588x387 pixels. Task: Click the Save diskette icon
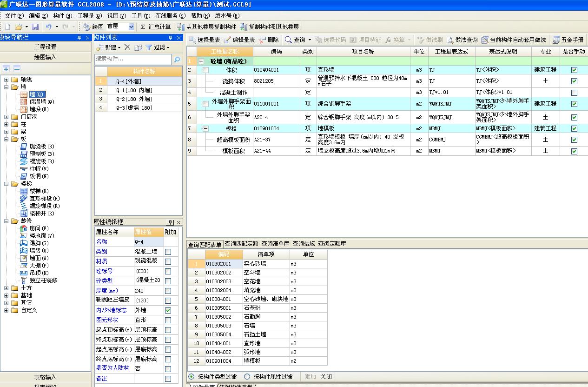click(x=35, y=27)
